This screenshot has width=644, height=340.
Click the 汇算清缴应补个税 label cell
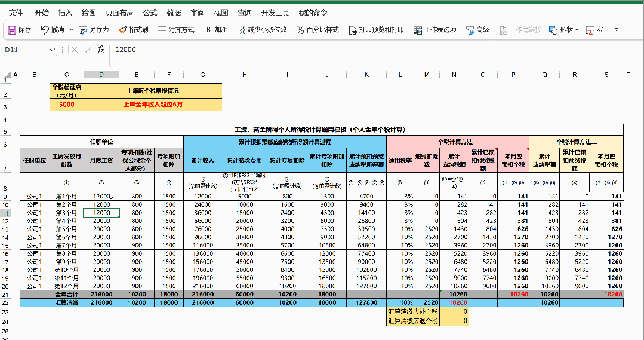click(413, 312)
